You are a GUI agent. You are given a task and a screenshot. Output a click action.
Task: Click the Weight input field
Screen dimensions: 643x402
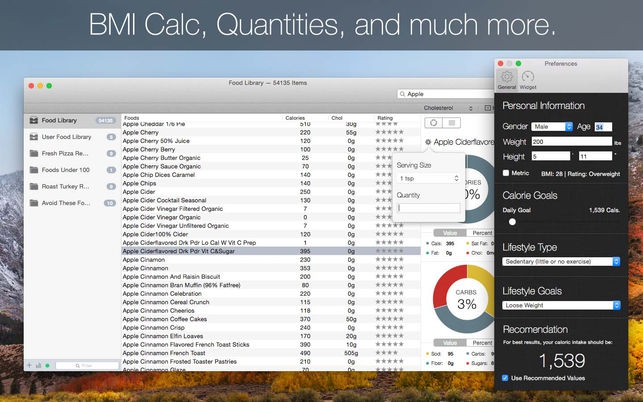pos(572,142)
